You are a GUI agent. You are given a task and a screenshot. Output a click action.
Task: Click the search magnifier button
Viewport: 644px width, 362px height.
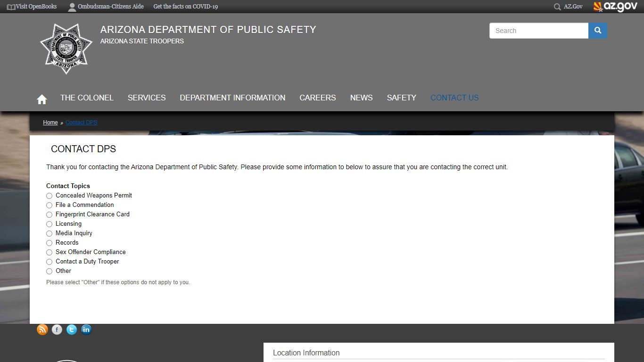[x=598, y=31]
